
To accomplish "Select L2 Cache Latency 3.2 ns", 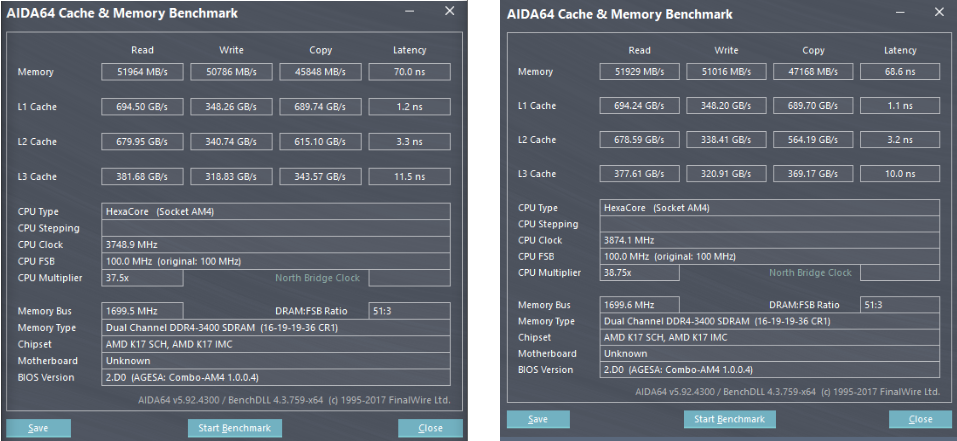I will (x=900, y=140).
